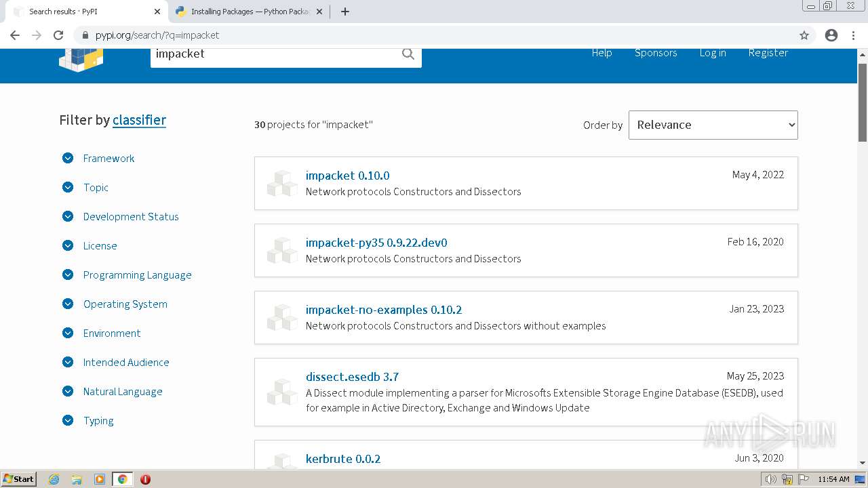868x488 pixels.
Task: Open impacket-py35 0.9.22.dev0 project
Action: (376, 243)
